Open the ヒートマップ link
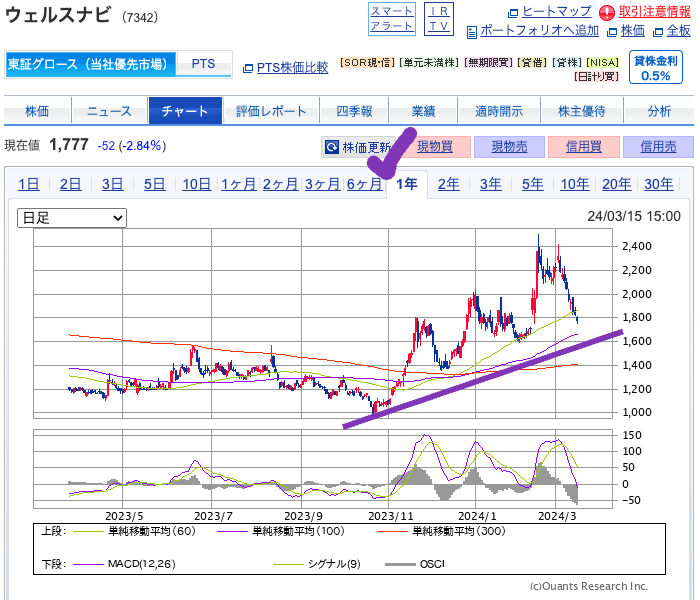 [556, 12]
